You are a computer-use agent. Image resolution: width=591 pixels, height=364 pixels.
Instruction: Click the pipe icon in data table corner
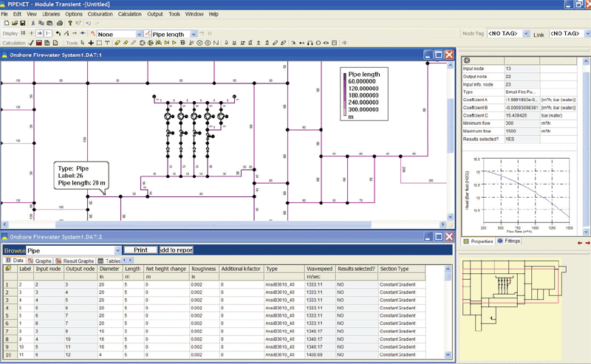pyautogui.click(x=8, y=268)
